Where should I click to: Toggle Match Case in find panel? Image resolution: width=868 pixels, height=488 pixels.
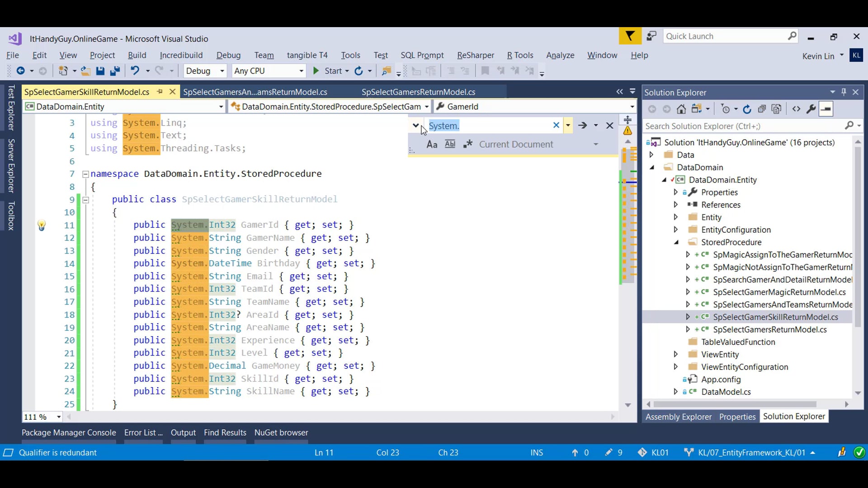(432, 145)
